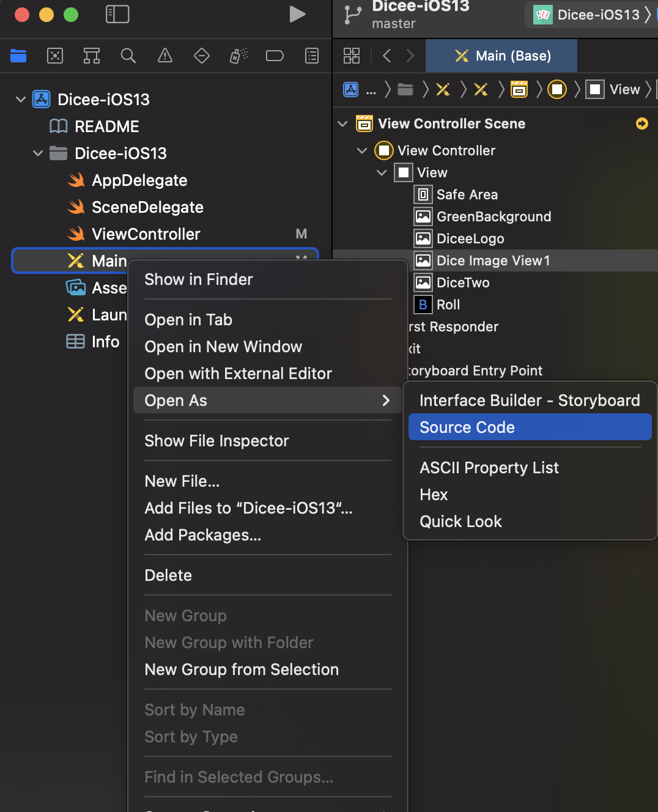Go forward in editor history
Viewport: 658px width, 812px height.
[410, 56]
